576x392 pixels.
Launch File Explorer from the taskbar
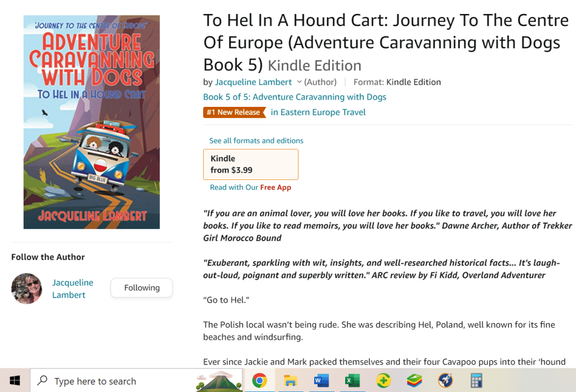(x=290, y=381)
